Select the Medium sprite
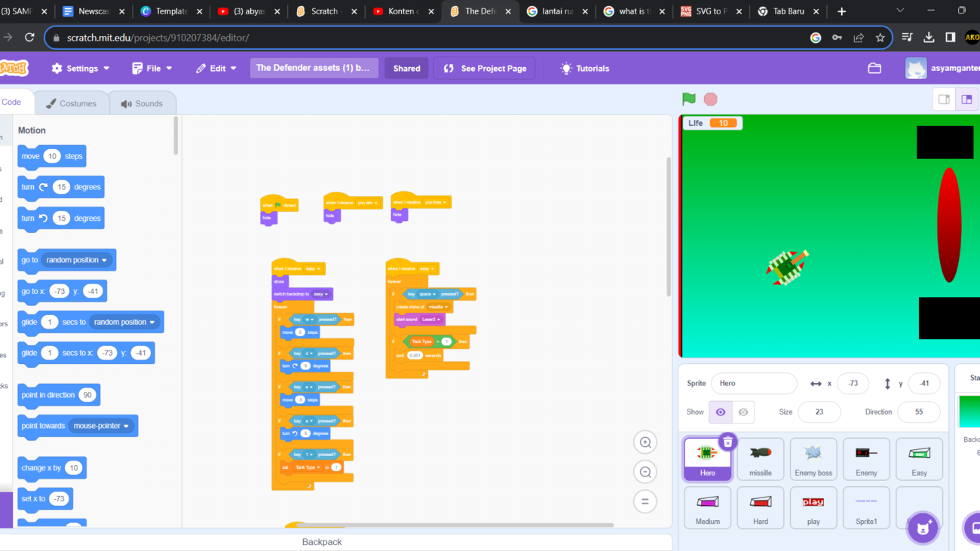The height and width of the screenshot is (551, 980). [x=708, y=507]
